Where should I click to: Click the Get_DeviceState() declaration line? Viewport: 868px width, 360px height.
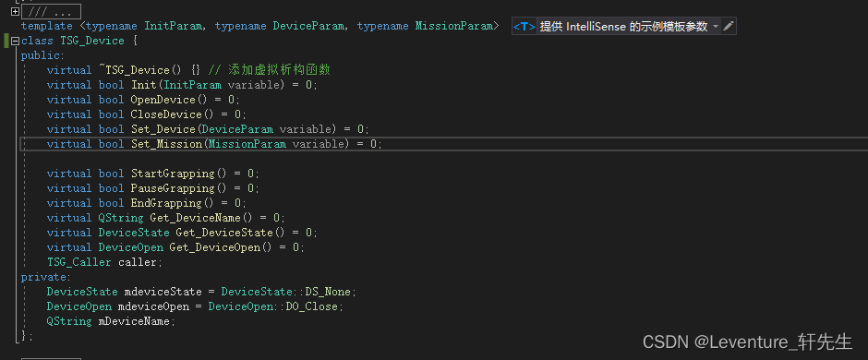182,233
